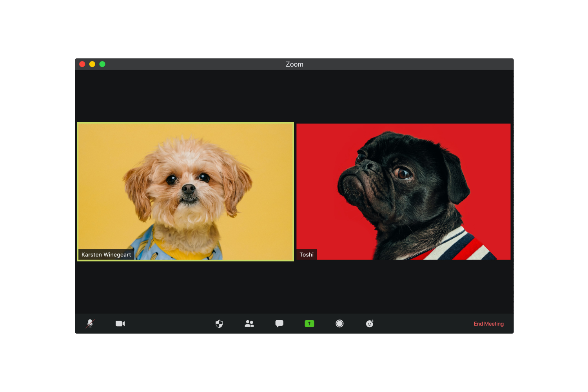Maximize the Zoom window with green button
The width and height of the screenshot is (588, 392).
coord(102,64)
